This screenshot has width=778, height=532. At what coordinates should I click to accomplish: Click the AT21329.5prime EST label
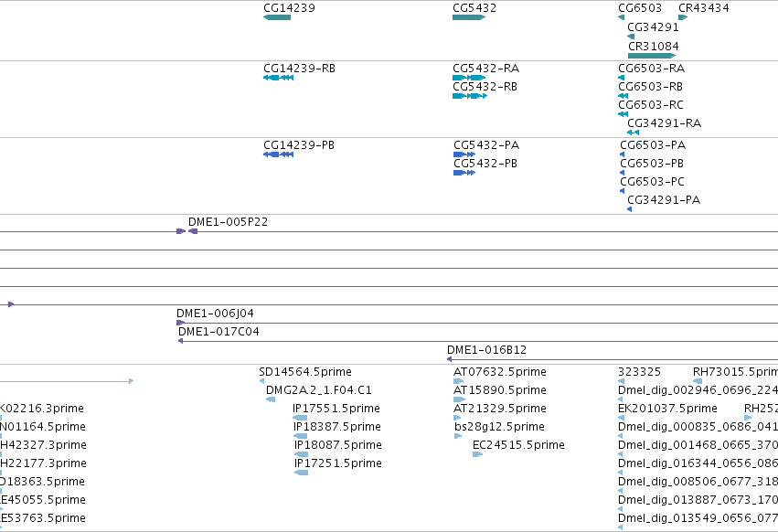click(500, 409)
